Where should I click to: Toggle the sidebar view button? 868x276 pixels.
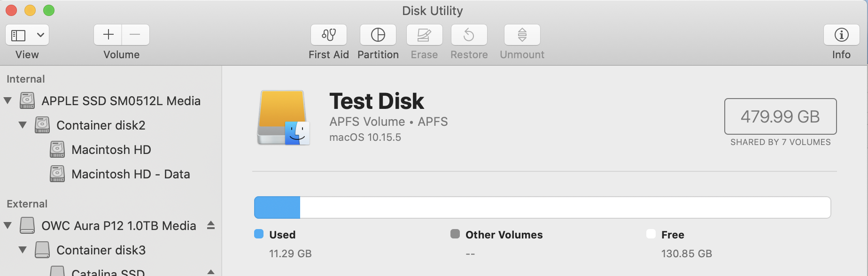19,35
